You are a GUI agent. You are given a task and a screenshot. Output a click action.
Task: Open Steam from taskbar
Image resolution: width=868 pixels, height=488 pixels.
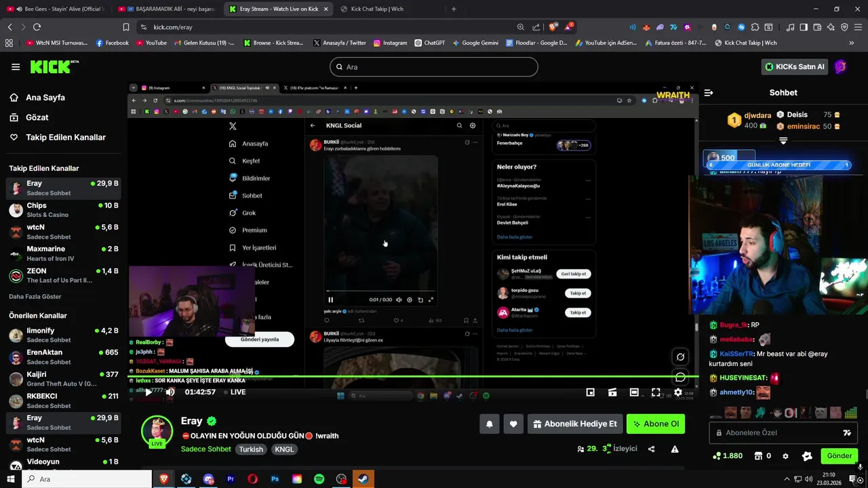click(363, 479)
